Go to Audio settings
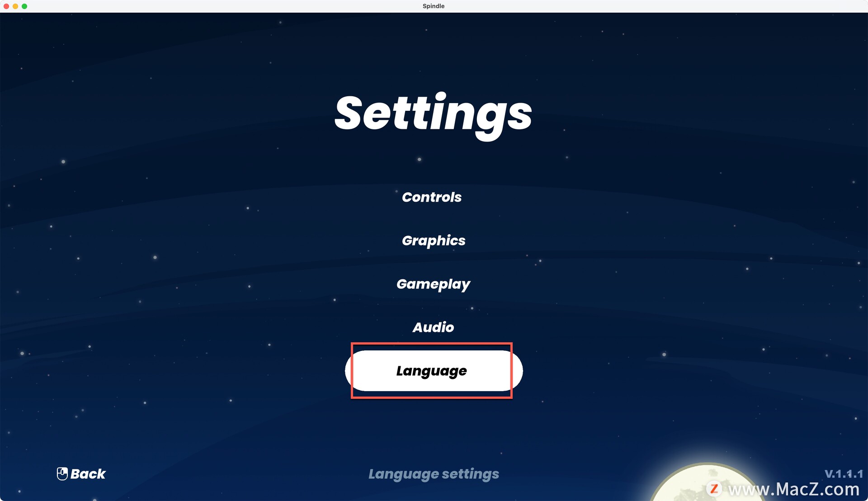This screenshot has height=501, width=868. [433, 327]
